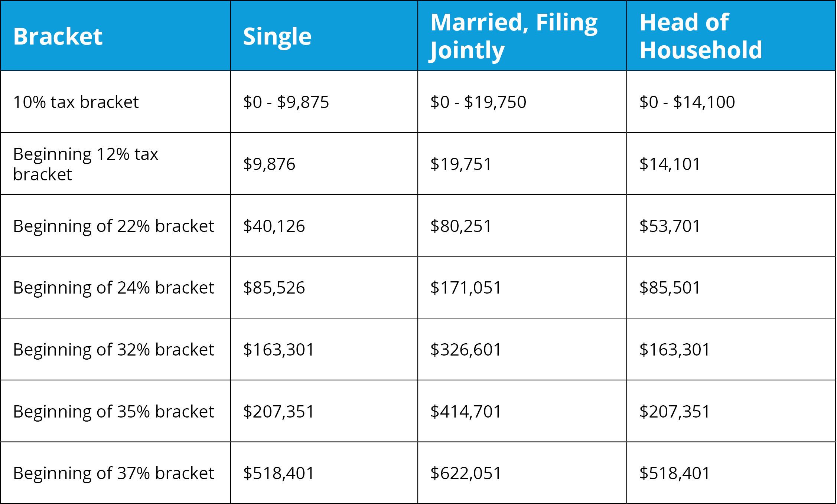Click the $19,751 cell
Viewport: 837px width, 504px height.
[461, 164]
